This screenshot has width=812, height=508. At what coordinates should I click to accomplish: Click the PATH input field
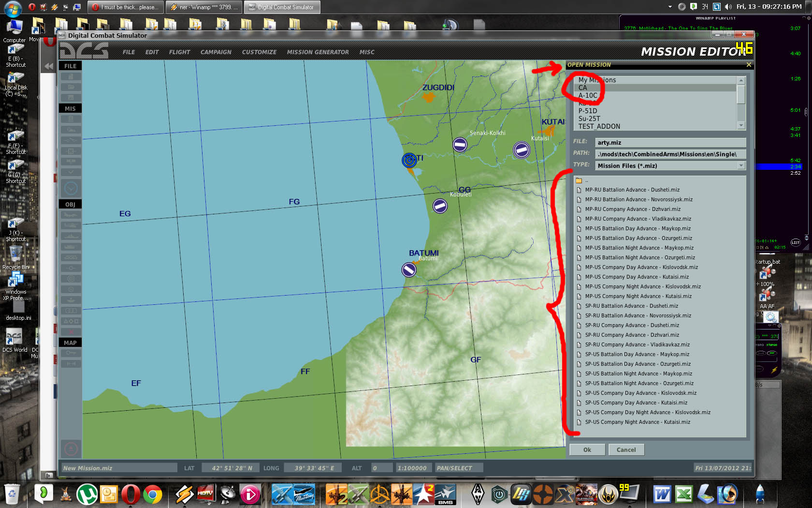point(670,154)
